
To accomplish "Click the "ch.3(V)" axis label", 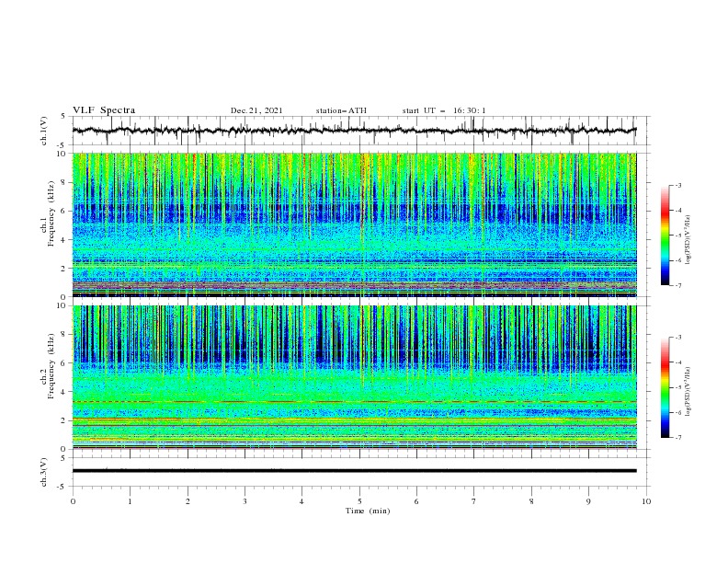I will tap(44, 472).
